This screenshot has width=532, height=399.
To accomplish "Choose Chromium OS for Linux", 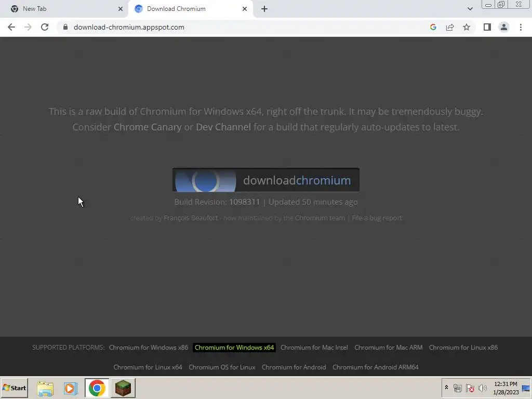I will pyautogui.click(x=222, y=367).
